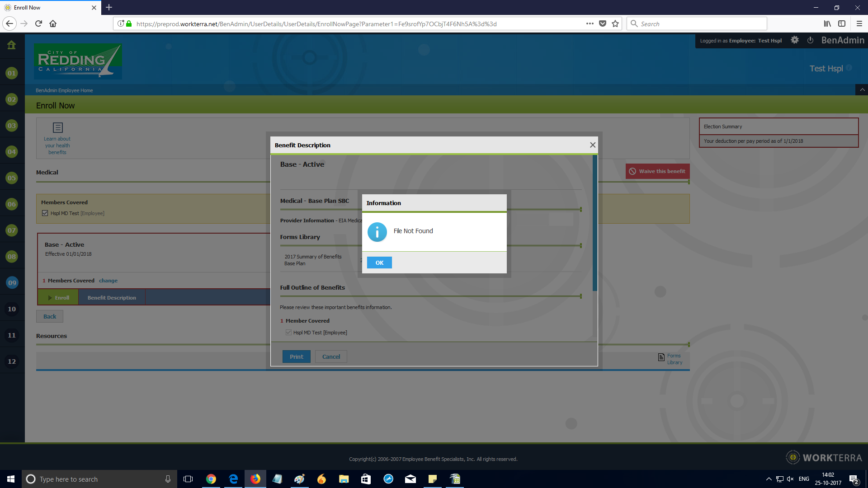Select the Benefit Description tab
Viewport: 868px width, 488px height.
pyautogui.click(x=112, y=298)
